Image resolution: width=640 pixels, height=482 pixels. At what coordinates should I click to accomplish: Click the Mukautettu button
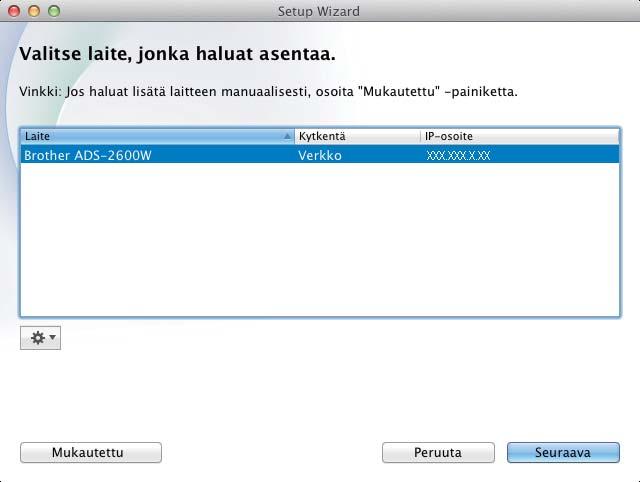(x=91, y=453)
